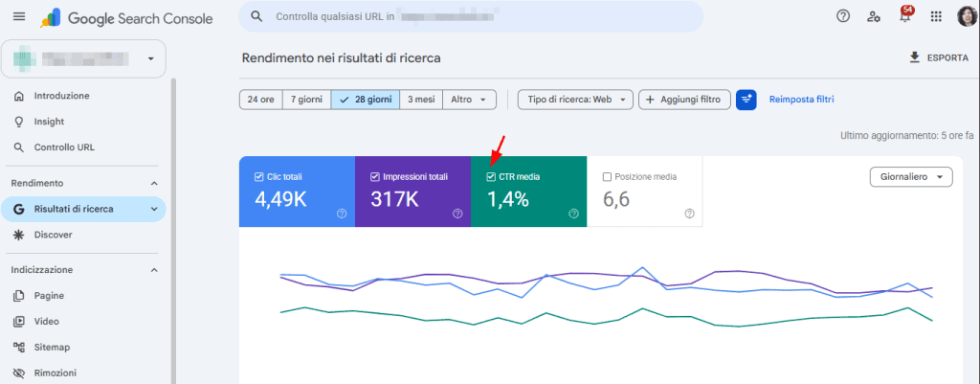Open user and permissions settings icon
Image resolution: width=980 pixels, height=384 pixels.
click(x=874, y=17)
